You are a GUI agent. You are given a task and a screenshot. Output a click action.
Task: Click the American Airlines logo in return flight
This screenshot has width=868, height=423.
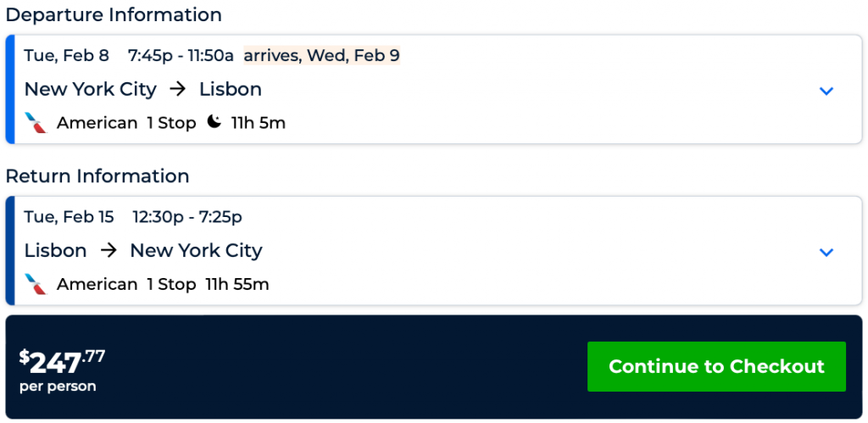pos(36,284)
